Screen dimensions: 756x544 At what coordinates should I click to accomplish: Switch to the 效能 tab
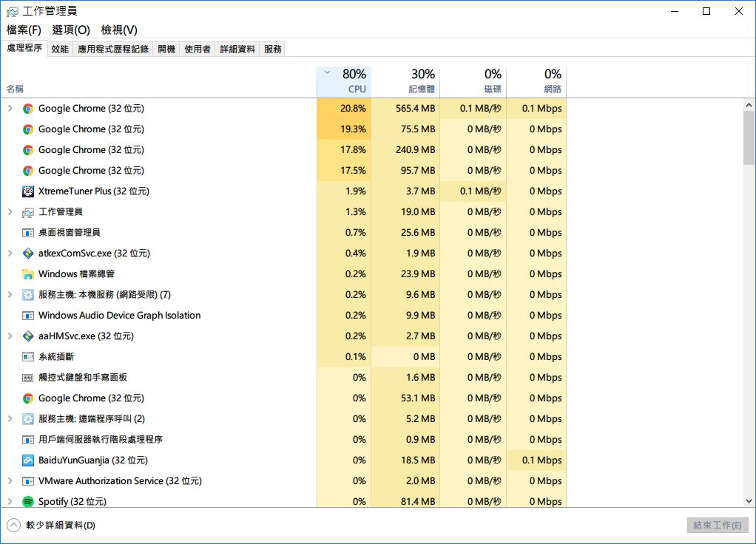coord(60,49)
